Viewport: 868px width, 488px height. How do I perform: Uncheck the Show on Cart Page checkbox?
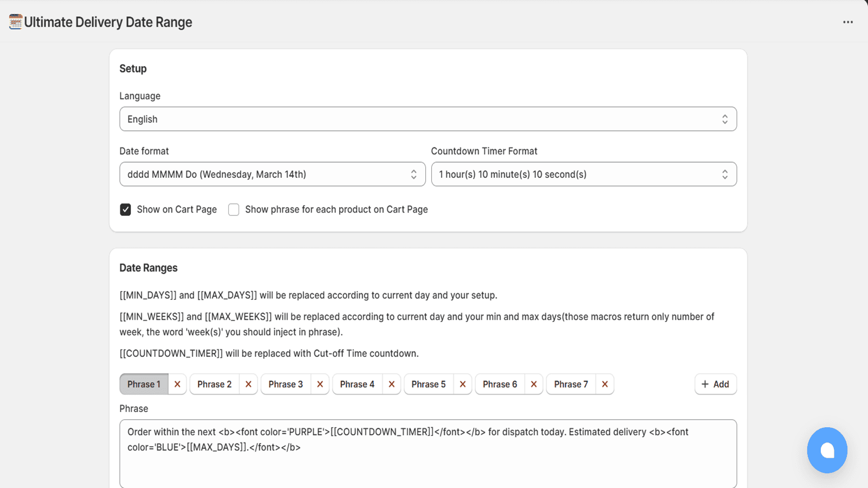coord(125,210)
